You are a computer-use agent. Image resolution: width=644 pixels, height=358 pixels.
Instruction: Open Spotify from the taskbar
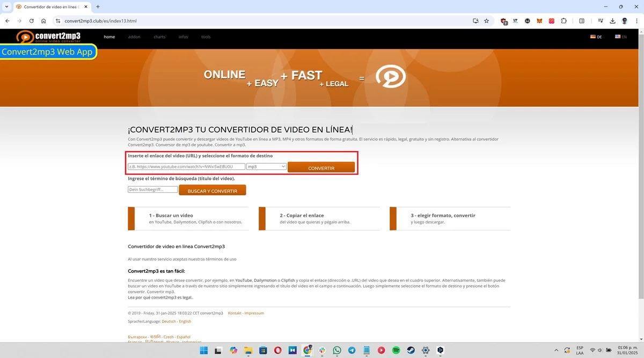(396, 350)
